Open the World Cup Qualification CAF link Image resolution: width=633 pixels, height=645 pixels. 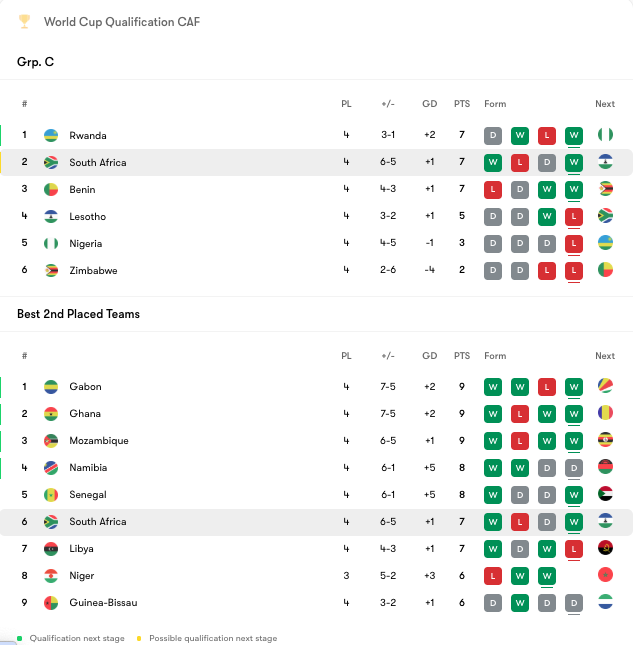pyautogui.click(x=121, y=22)
